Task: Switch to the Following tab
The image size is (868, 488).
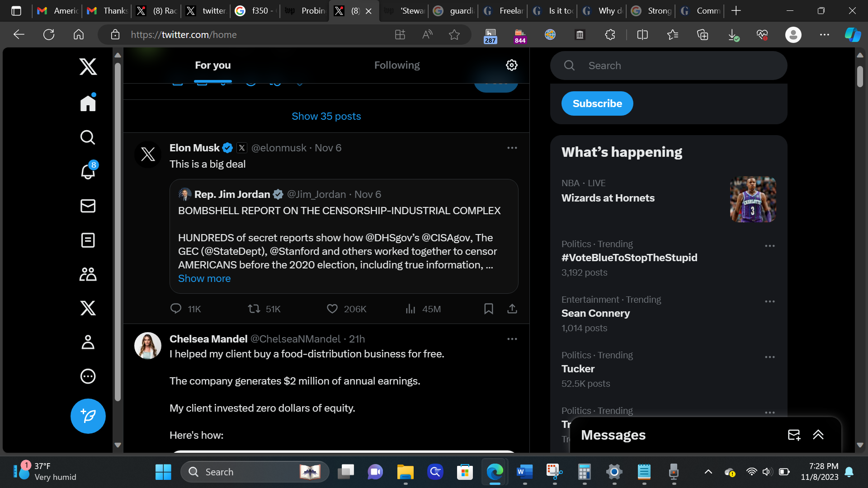Action: pyautogui.click(x=396, y=65)
